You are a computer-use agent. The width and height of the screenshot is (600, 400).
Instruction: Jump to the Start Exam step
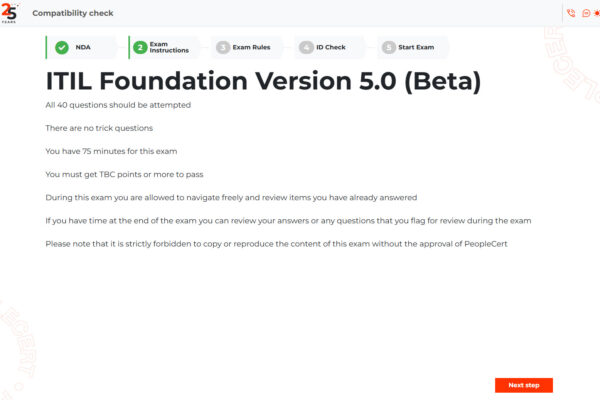point(418,47)
